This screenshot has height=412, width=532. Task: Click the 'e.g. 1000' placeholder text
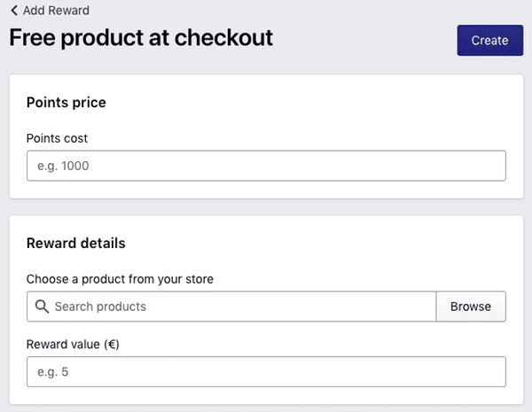pos(64,166)
